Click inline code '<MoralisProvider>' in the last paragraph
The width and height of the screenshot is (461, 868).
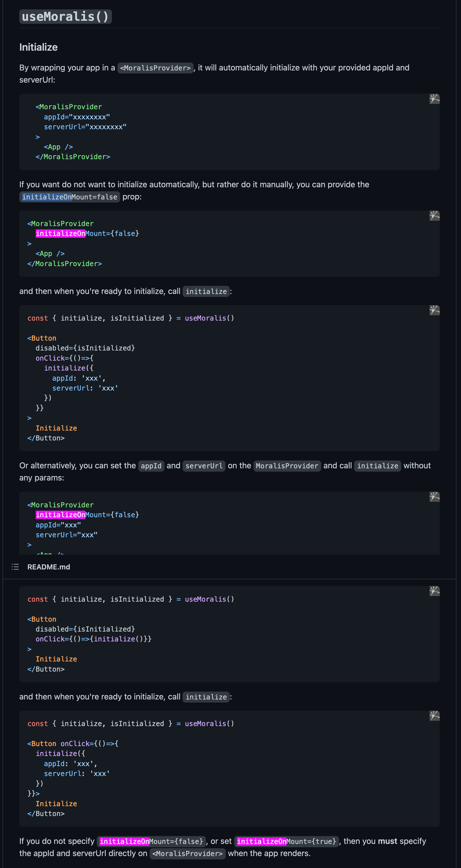pyautogui.click(x=187, y=854)
